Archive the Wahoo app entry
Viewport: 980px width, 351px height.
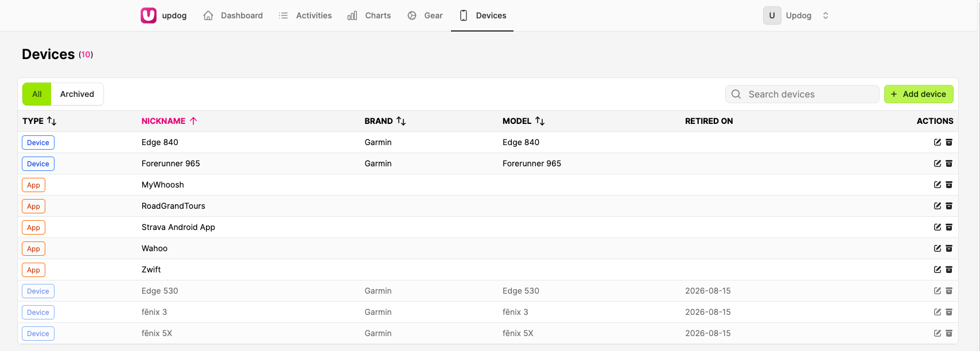pyautogui.click(x=949, y=248)
